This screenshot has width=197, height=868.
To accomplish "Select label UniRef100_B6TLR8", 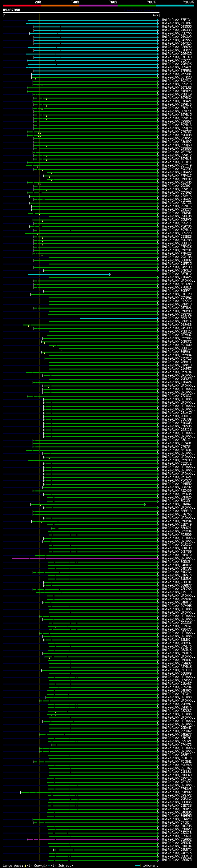I will 177,88.
